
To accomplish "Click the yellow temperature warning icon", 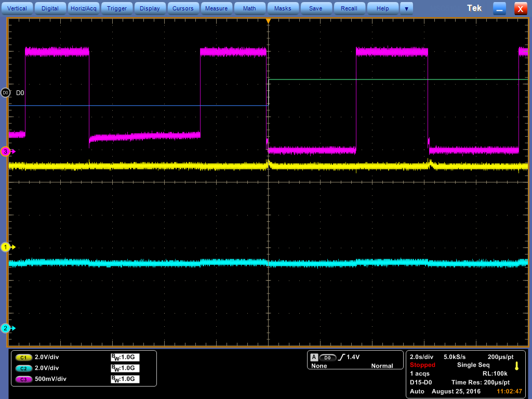I will click(x=516, y=366).
